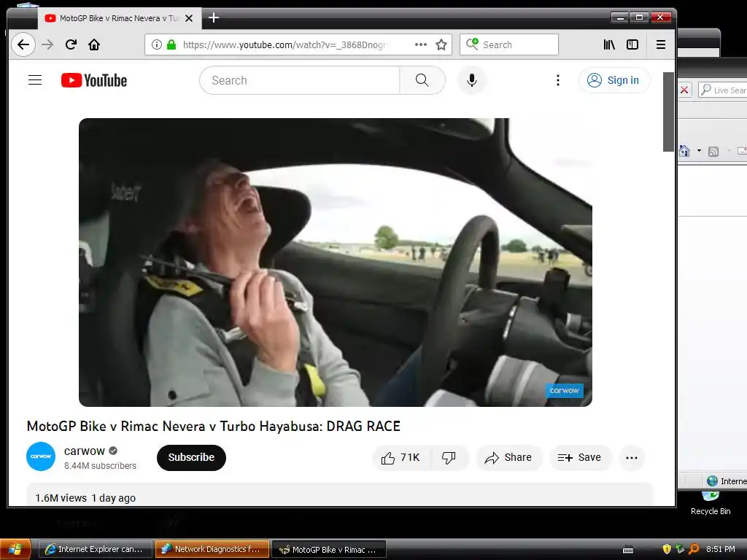Open more actions ellipsis beside Save
Screen dimensions: 747x560
tap(632, 458)
